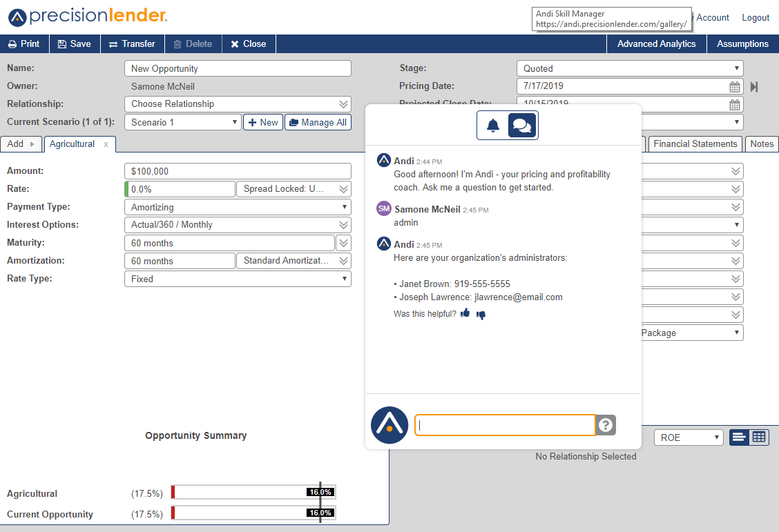Click the Delete toolbar button

(193, 43)
